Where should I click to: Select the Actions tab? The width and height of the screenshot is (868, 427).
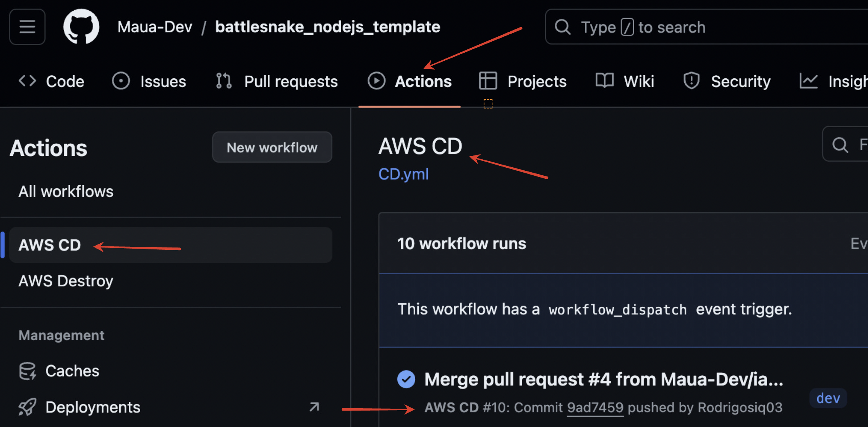(x=410, y=81)
